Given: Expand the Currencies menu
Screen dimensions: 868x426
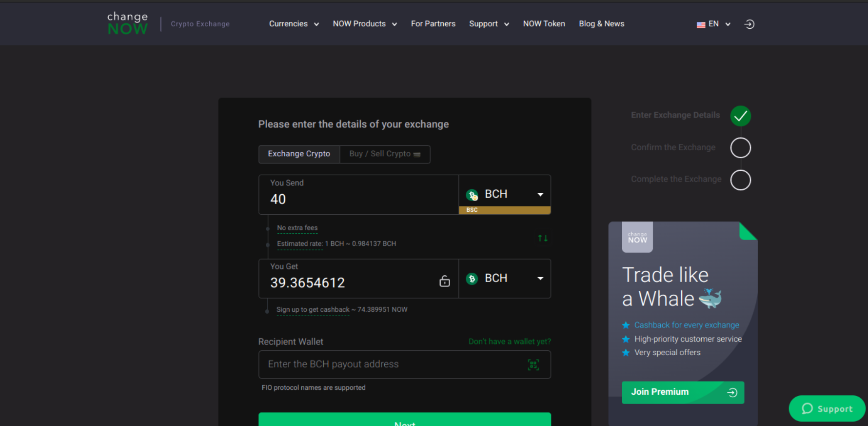Looking at the screenshot, I should tap(294, 24).
